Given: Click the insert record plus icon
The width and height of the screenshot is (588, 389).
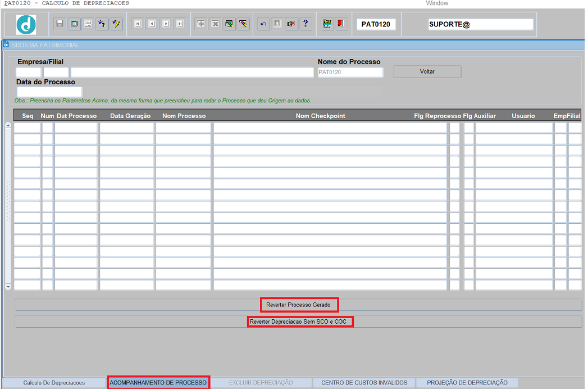Looking at the screenshot, I should [200, 24].
